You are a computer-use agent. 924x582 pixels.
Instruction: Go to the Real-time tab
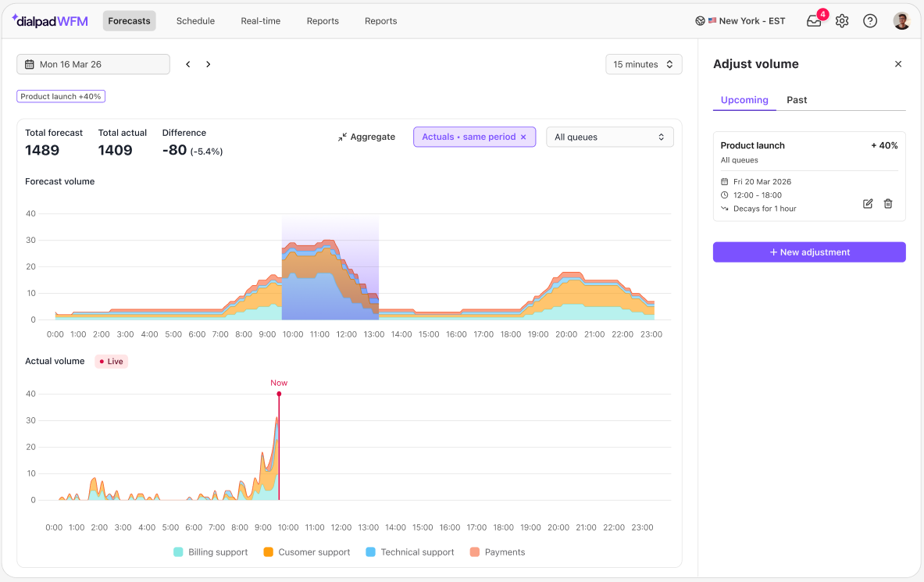tap(260, 21)
